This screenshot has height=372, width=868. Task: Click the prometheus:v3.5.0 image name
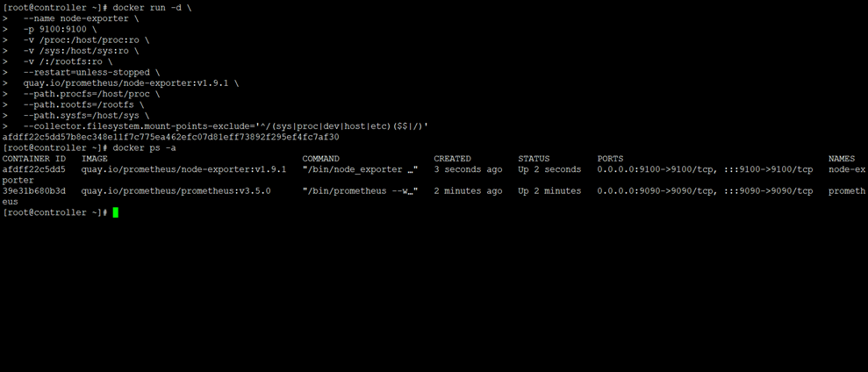176,190
